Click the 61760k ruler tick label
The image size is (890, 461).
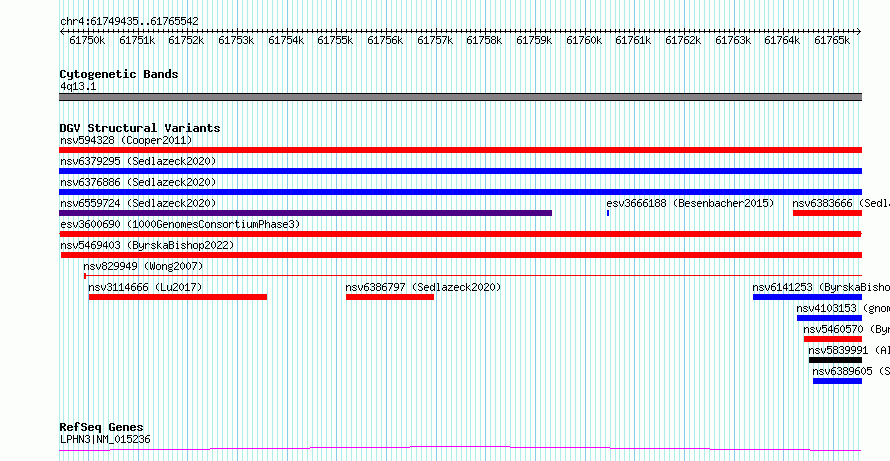pyautogui.click(x=583, y=40)
